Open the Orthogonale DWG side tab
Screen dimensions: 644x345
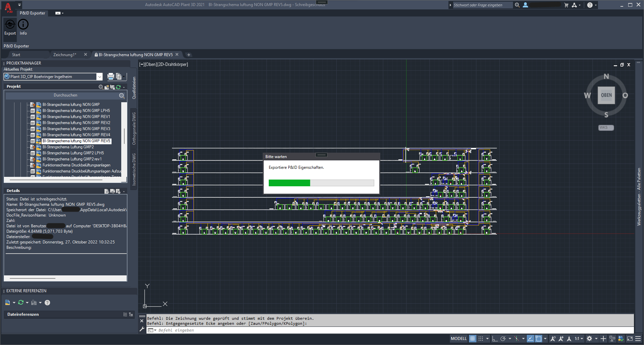pyautogui.click(x=134, y=128)
